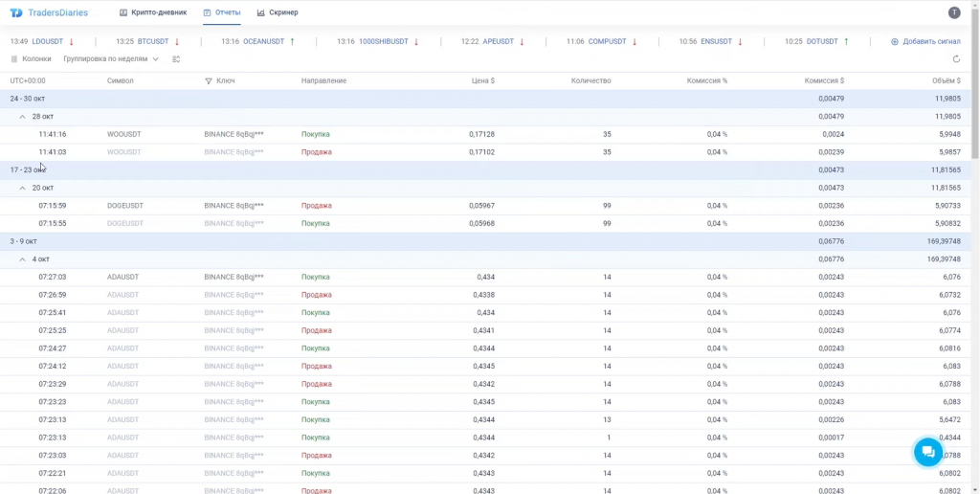
Task: Click the Колонки columns icon
Action: 14,59
